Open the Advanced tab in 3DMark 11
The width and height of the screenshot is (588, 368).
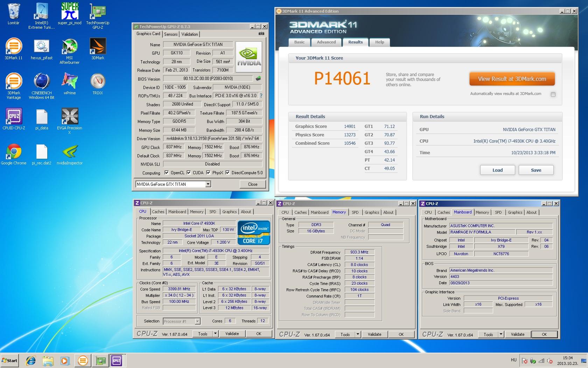pos(326,42)
